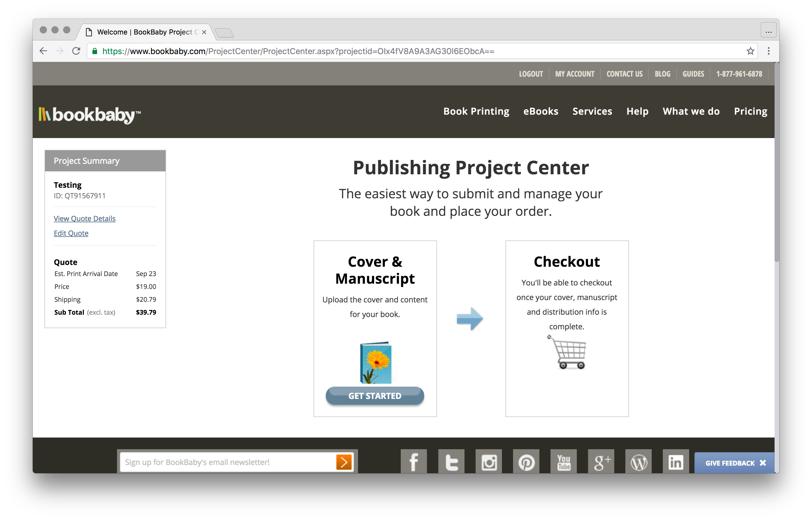Click the Google Plus icon

click(x=601, y=462)
